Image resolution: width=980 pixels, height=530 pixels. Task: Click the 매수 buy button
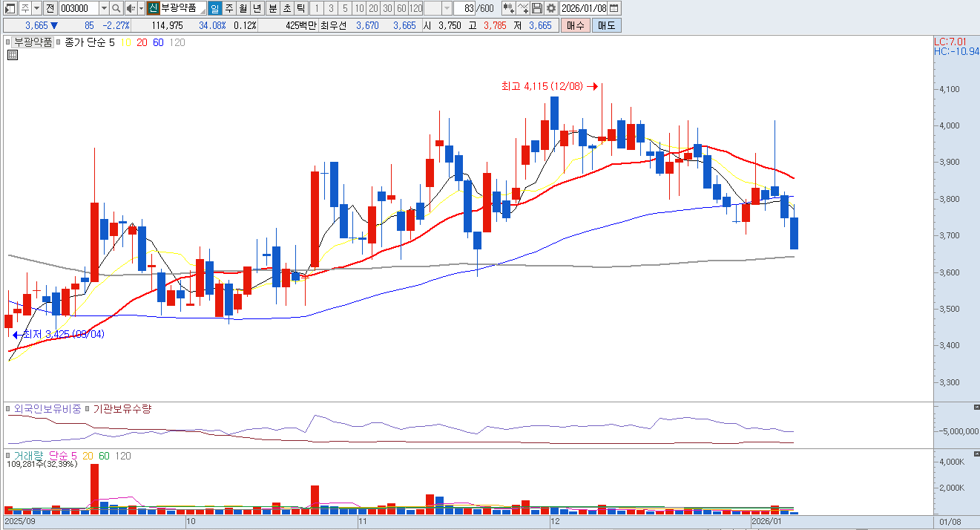[575, 25]
